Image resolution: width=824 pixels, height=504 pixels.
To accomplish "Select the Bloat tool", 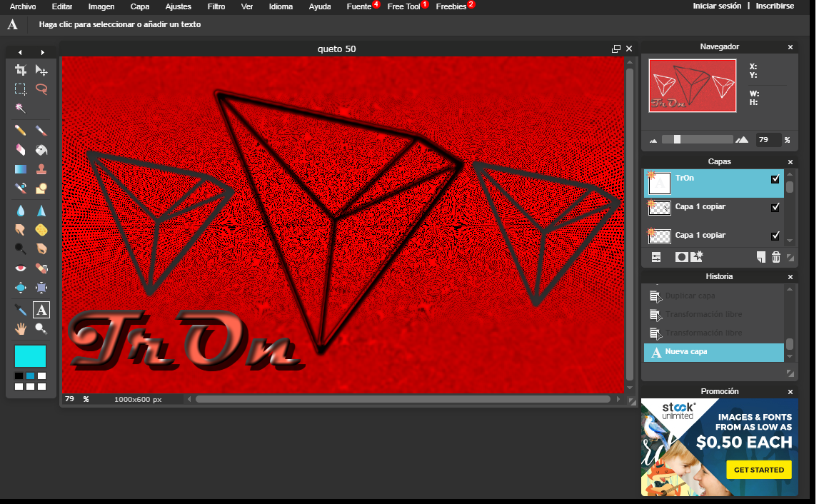I will pos(21,288).
